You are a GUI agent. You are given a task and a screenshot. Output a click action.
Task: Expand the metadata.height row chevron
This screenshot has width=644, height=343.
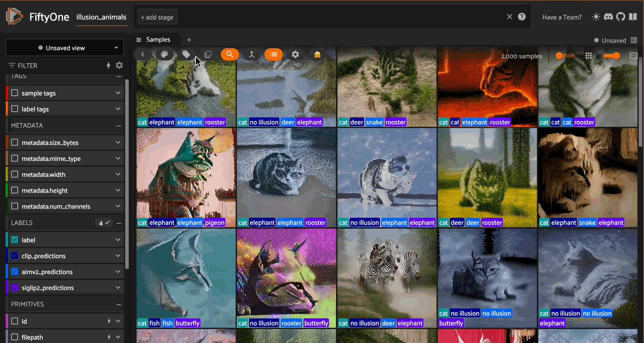pos(118,190)
